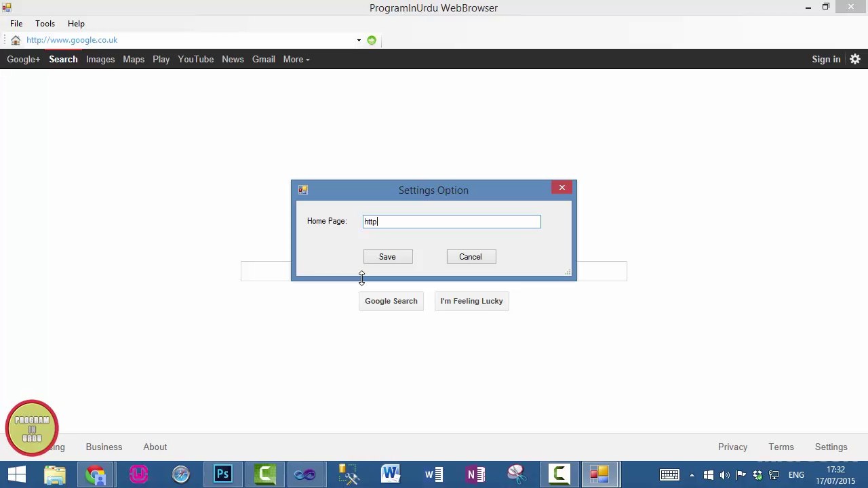Open the Safari compass taskbar icon
This screenshot has width=868, height=488.
181,474
